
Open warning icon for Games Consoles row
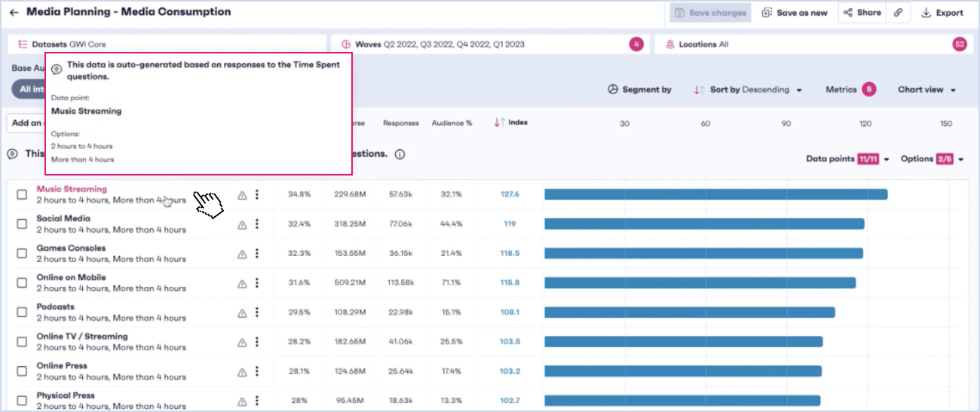[242, 254]
